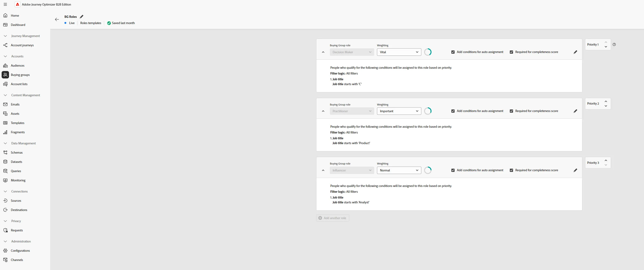644x270 pixels.
Task: Collapse the Practitioner role card
Action: [x=323, y=111]
